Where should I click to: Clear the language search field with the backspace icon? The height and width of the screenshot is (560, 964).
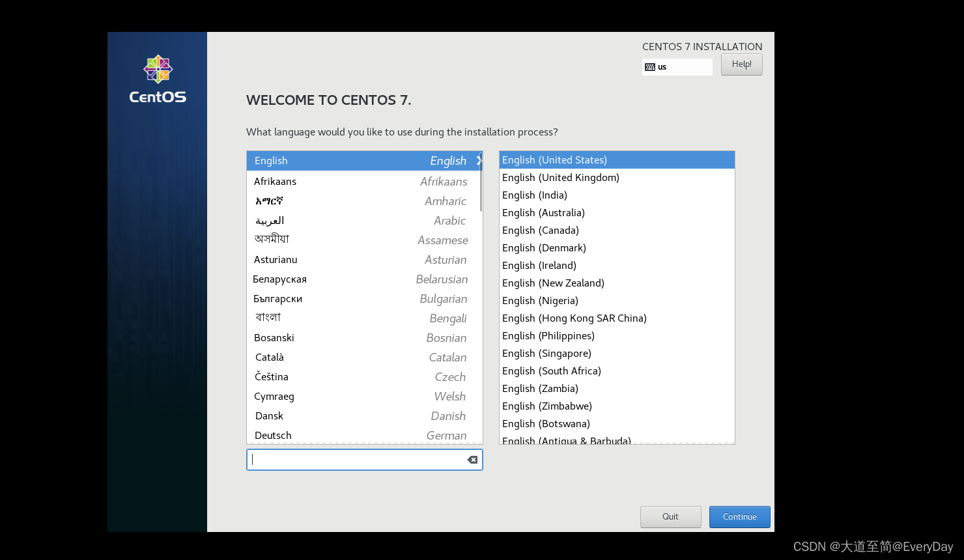[x=472, y=460]
